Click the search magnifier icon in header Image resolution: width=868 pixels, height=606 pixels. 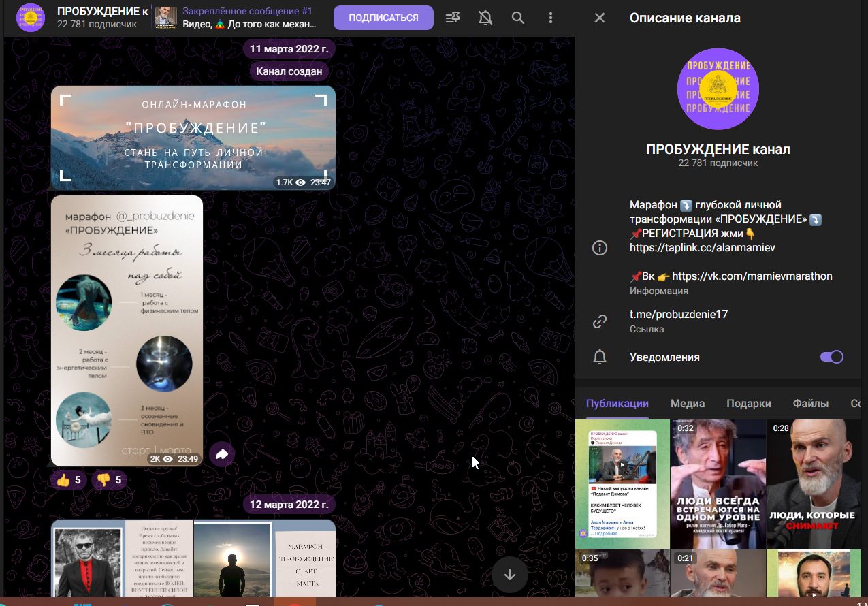pos(518,18)
